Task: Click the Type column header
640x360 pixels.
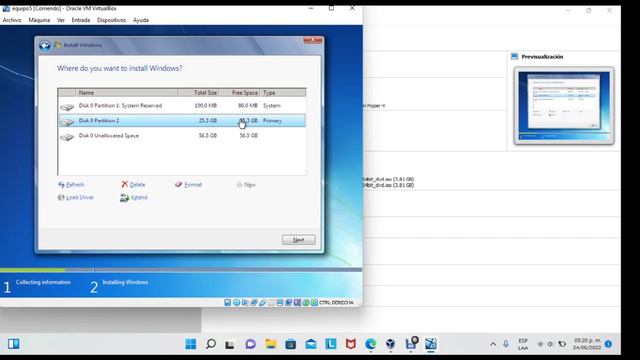Action: (x=282, y=93)
